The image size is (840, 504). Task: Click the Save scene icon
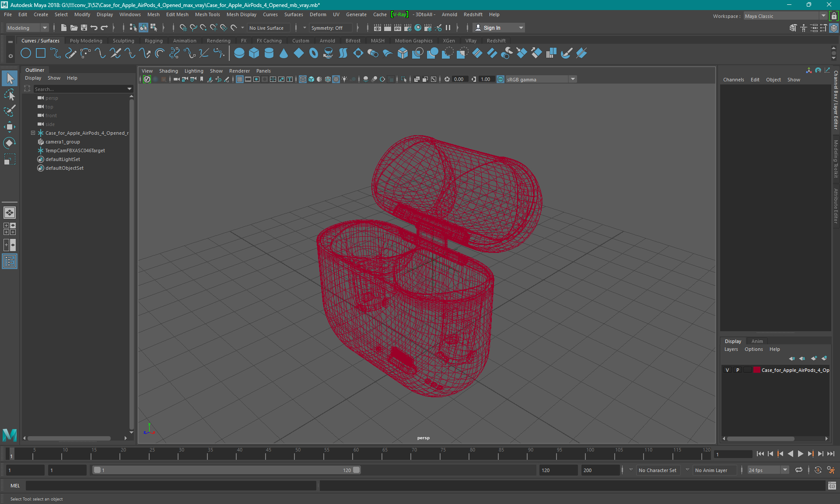point(84,28)
